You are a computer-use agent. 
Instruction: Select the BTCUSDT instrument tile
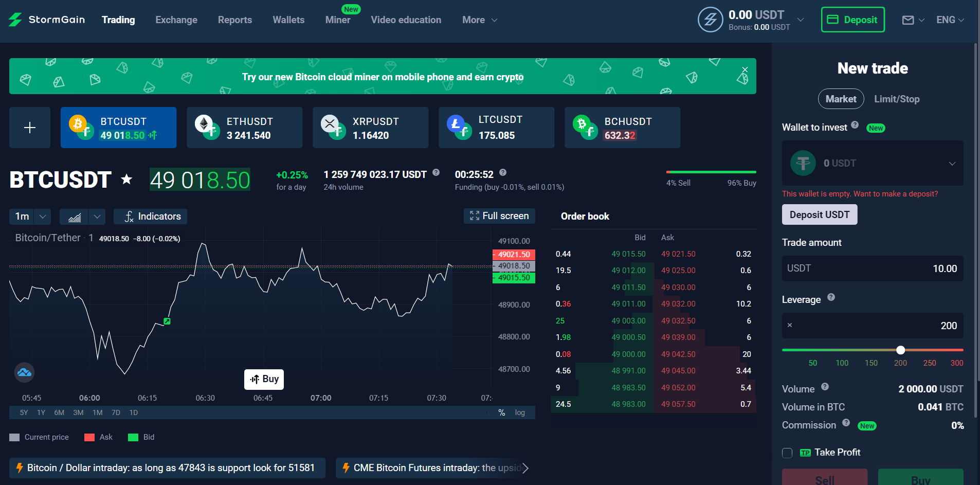[x=118, y=128]
